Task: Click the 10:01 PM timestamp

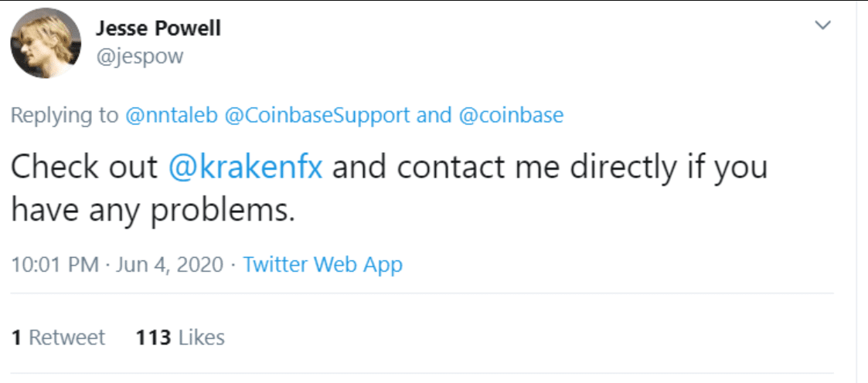Action: click(x=55, y=265)
